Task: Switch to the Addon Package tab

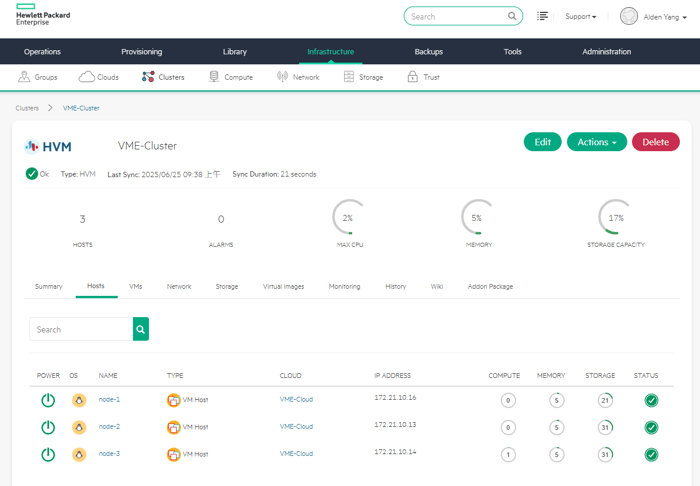Action: (x=490, y=286)
